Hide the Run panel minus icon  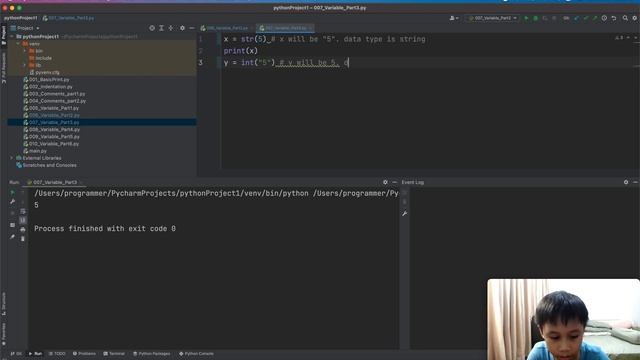pyautogui.click(x=394, y=182)
